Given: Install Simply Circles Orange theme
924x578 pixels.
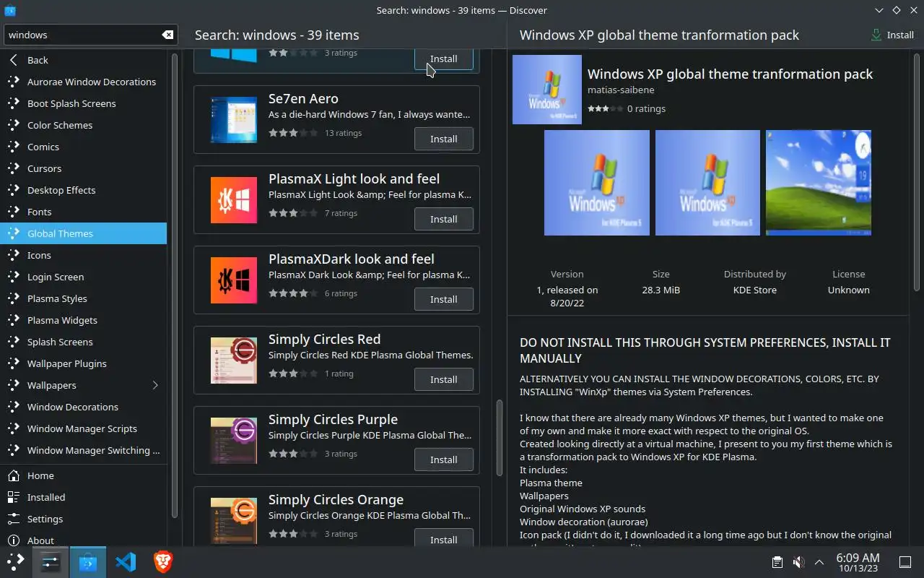Looking at the screenshot, I should tap(444, 538).
